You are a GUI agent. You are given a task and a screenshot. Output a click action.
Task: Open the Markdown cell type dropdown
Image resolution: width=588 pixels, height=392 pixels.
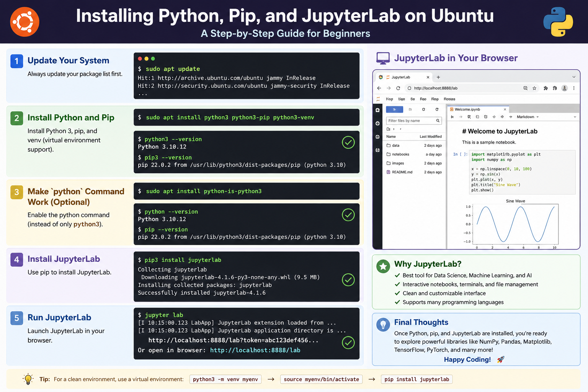pyautogui.click(x=528, y=117)
